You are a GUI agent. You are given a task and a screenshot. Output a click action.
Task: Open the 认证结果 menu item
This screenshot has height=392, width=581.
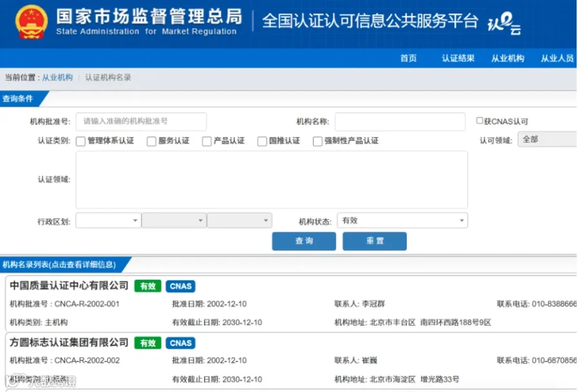pyautogui.click(x=458, y=58)
